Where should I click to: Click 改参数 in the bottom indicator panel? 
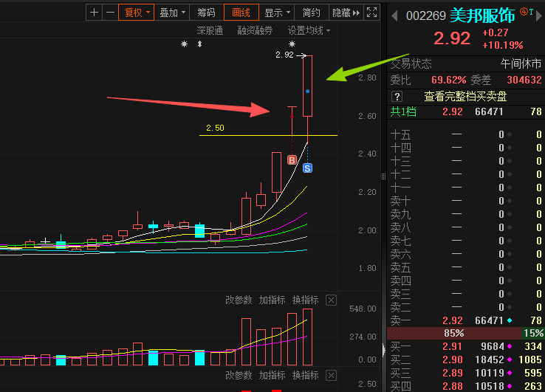pyautogui.click(x=239, y=375)
